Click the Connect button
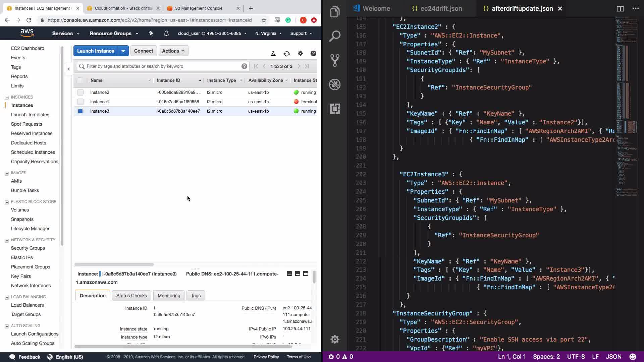The width and height of the screenshot is (644, 362). 143,51
